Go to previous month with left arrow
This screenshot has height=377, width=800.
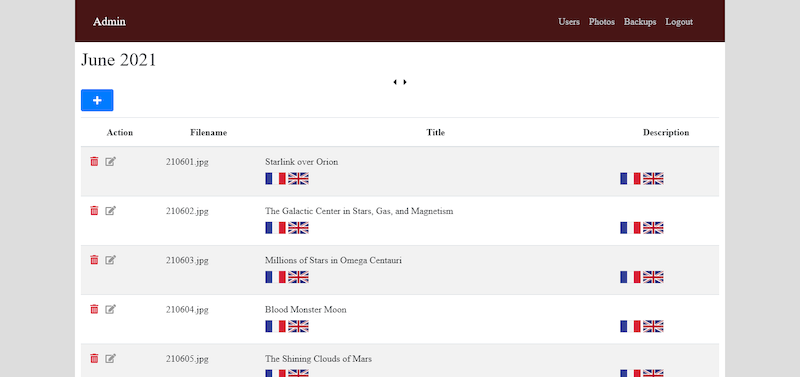point(395,82)
